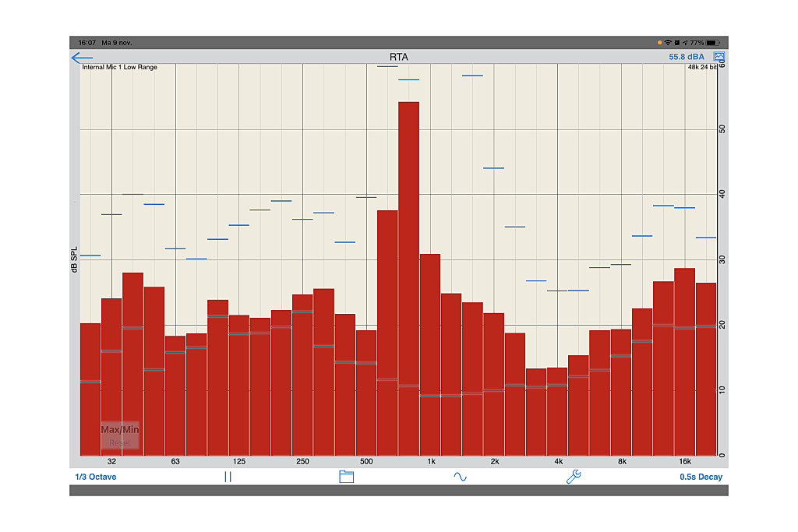Check the battery indicator in status bar

pyautogui.click(x=713, y=43)
